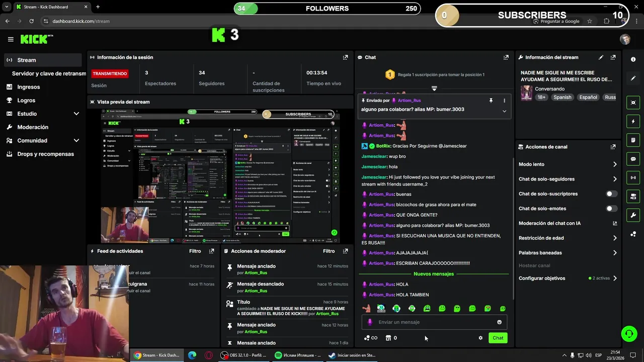Click Filtro in Acciones de moderador
Viewport: 644px width, 362px height.
[329, 251]
